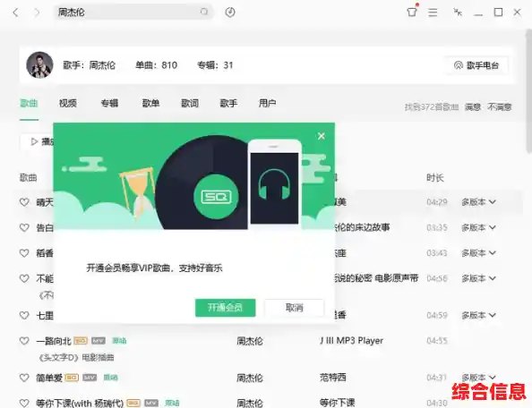Open album J III MP3 Player
This screenshot has width=532, height=408.
coord(351,341)
